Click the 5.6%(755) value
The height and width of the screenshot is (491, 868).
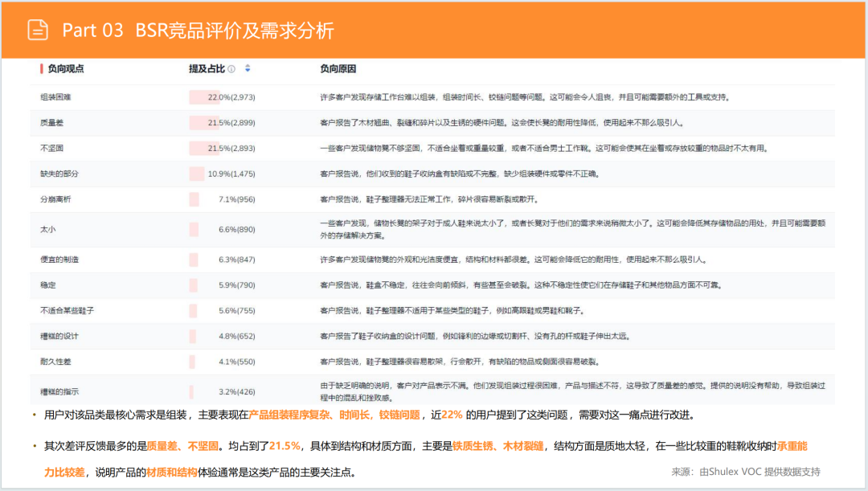(237, 310)
